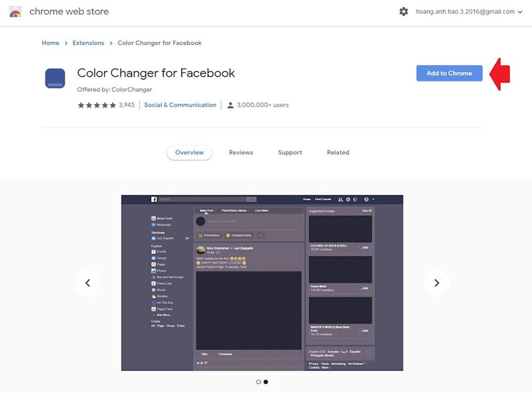The image size is (532, 393).
Task: Switch to the Related tab
Action: tap(338, 152)
